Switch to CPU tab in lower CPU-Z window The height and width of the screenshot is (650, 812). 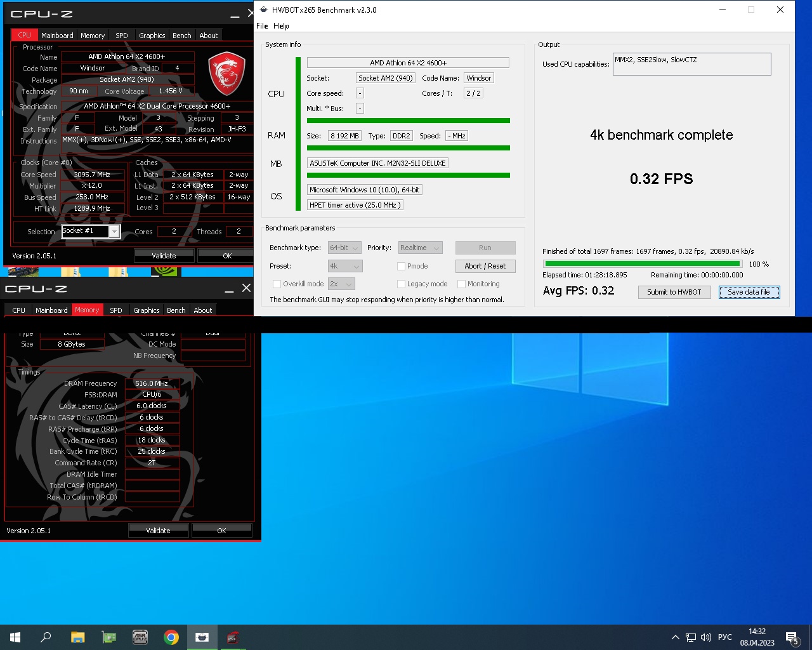19,310
